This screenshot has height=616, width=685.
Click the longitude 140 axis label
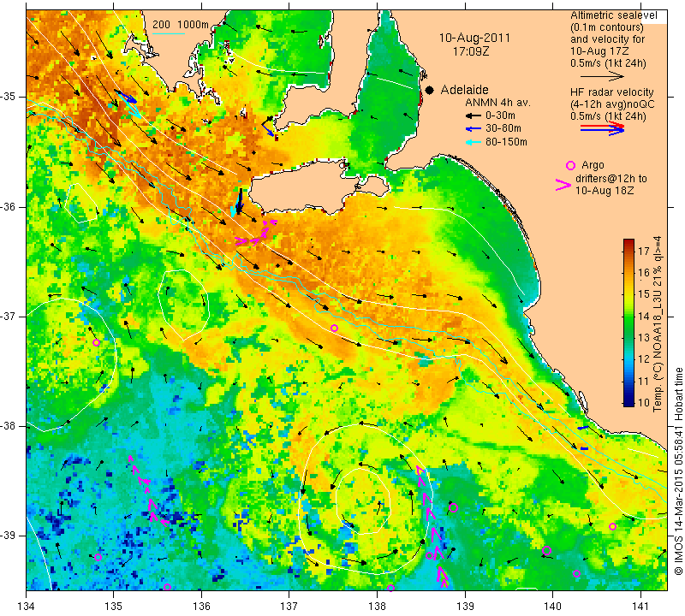(x=553, y=607)
